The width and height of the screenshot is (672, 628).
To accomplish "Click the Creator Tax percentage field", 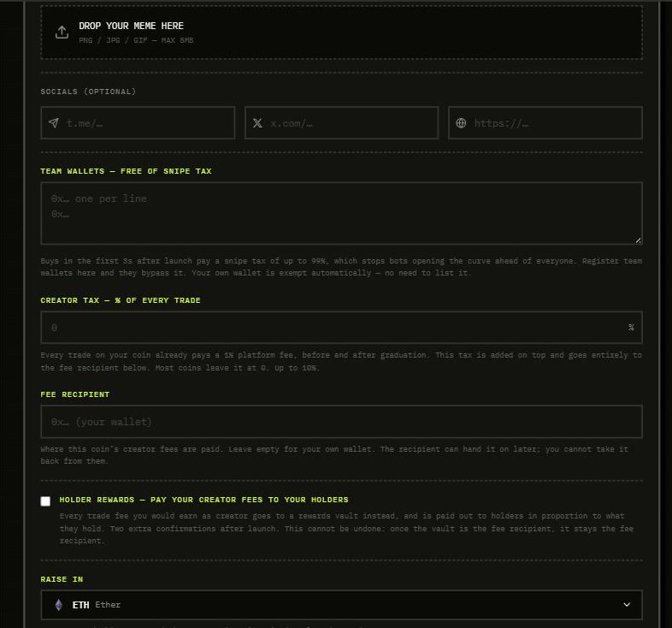I will tap(342, 328).
